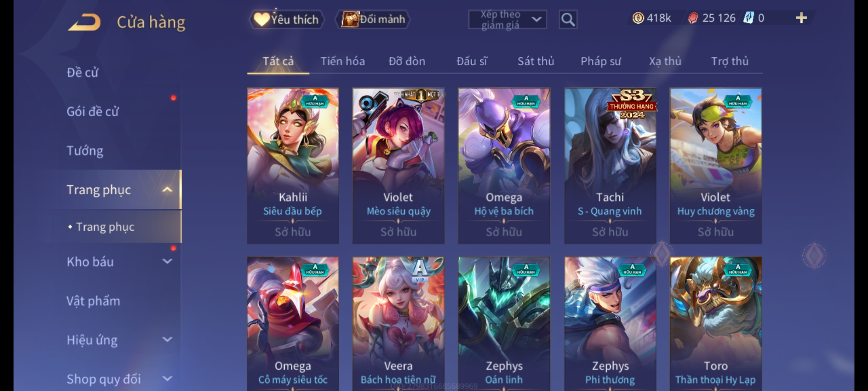Expand the Shop quy đổi section
This screenshot has height=391, width=868.
pos(167,379)
